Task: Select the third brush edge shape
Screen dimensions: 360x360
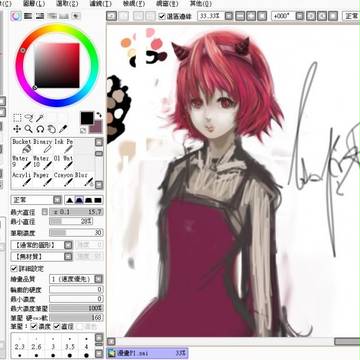Action: pos(88,200)
